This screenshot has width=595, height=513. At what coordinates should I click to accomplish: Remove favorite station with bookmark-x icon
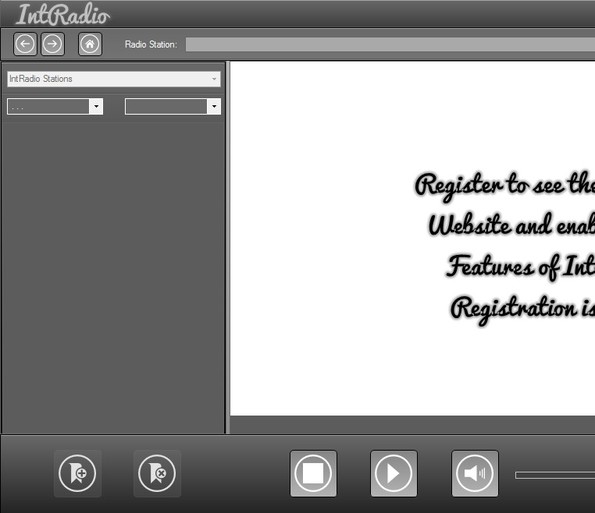click(157, 474)
